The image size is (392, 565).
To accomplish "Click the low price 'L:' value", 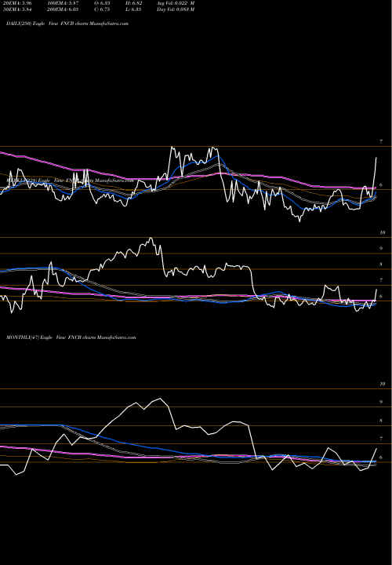I will click(x=133, y=9).
